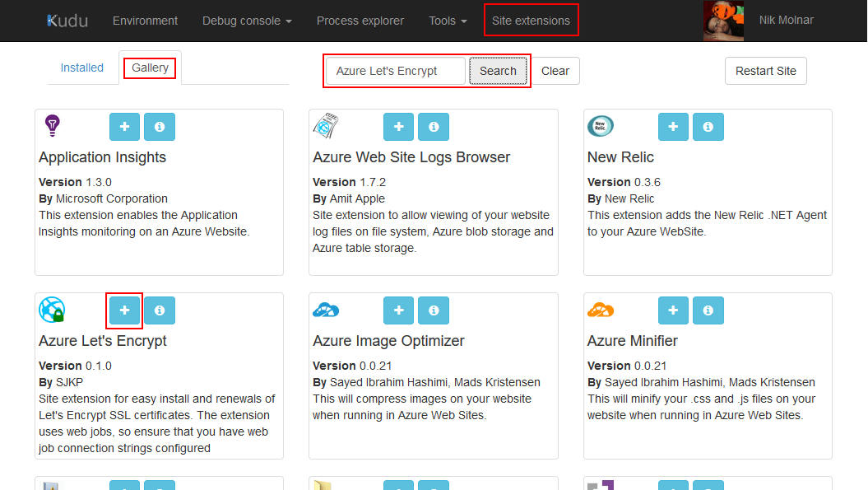Click the Application Insights lightbulb icon
This screenshot has width=868, height=490.
[52, 126]
